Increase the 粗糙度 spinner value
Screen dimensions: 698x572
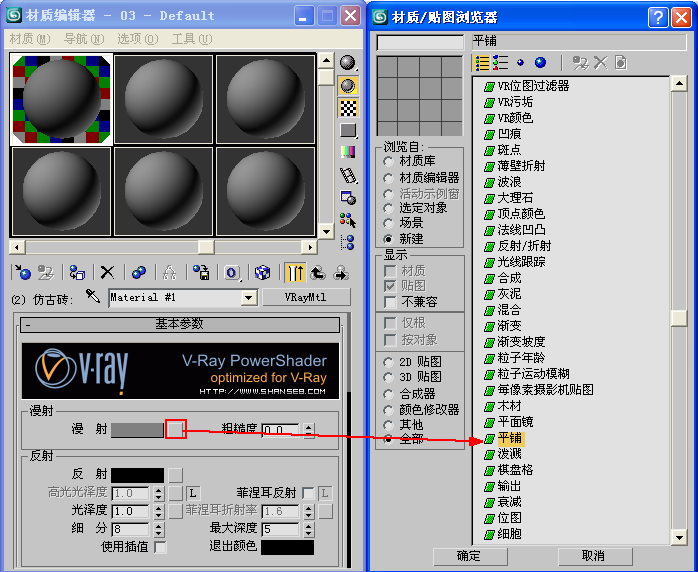[x=308, y=425]
